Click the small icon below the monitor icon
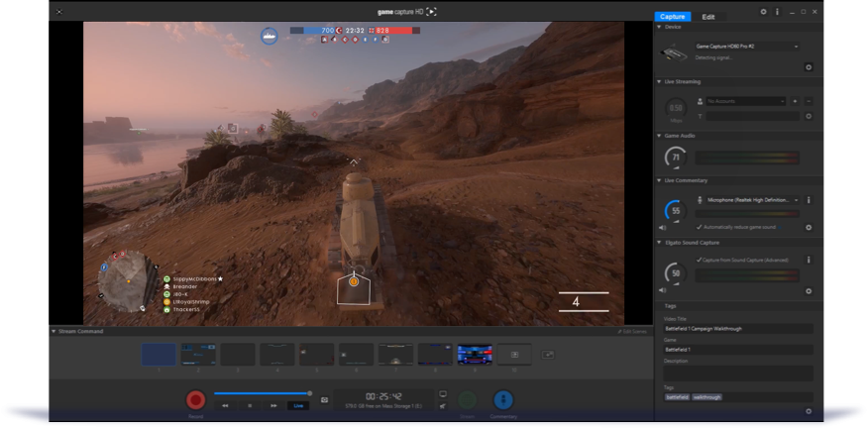 [443, 406]
